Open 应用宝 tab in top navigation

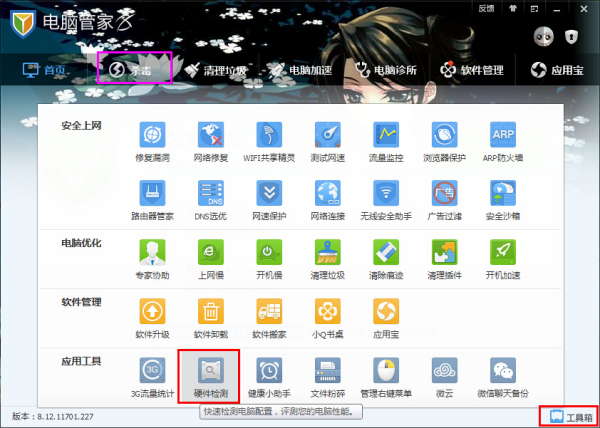(x=557, y=70)
